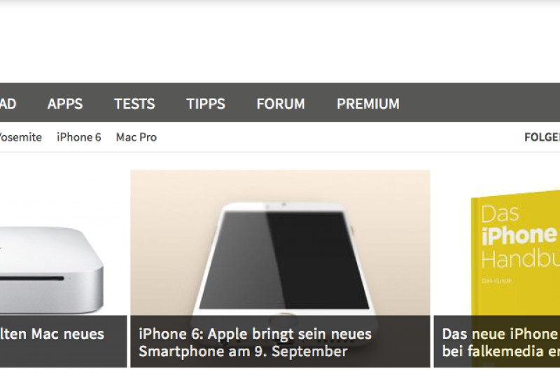
Task: Click the Mac mini disc slot image
Action: [x=32, y=278]
